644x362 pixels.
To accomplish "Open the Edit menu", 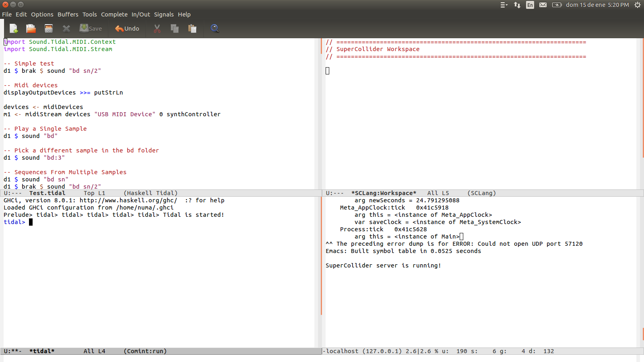I will (x=21, y=14).
